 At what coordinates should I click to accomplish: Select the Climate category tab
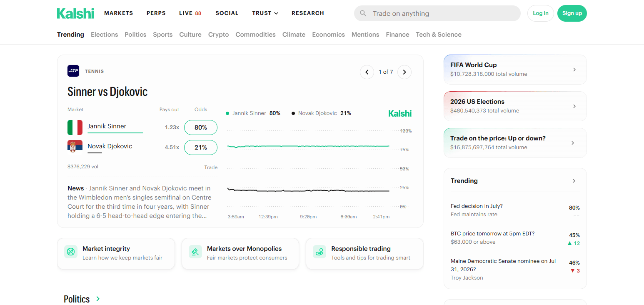(294, 35)
